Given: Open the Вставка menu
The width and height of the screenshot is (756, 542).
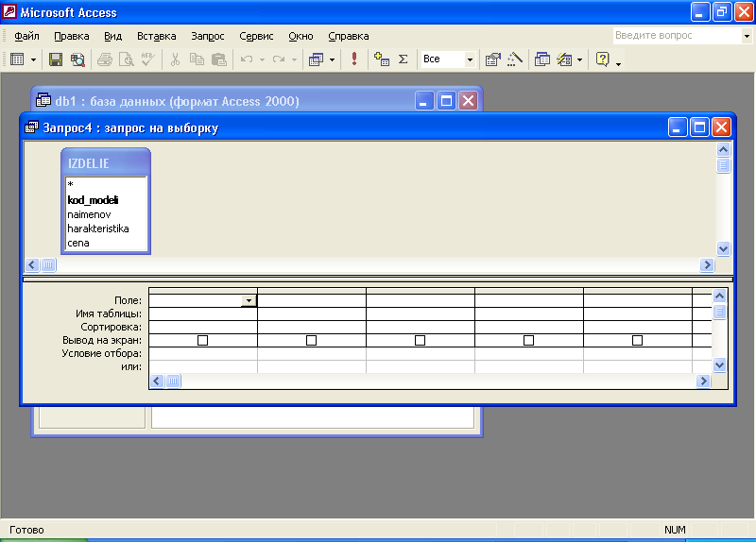Looking at the screenshot, I should [156, 36].
